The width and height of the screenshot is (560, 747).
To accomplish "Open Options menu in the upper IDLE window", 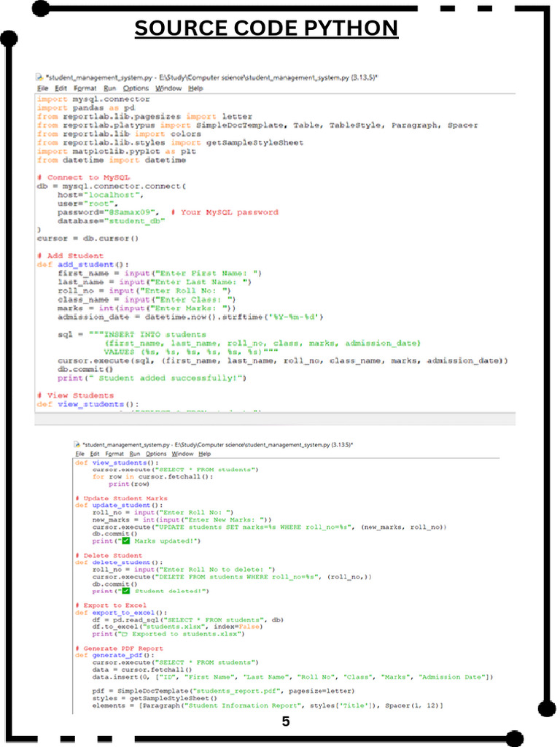I will (136, 88).
